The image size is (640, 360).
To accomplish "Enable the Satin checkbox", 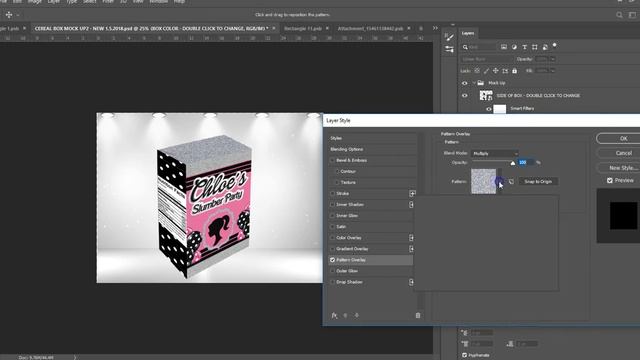I will [332, 227].
